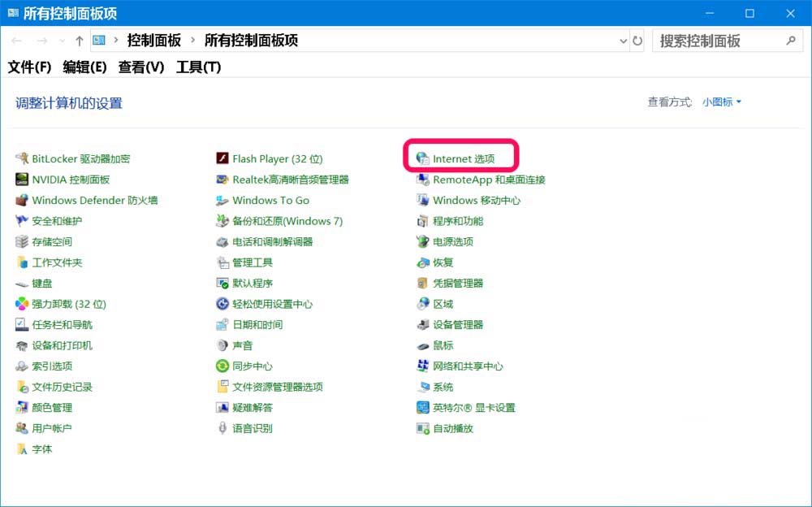The height and width of the screenshot is (507, 812).
Task: Click the back navigation arrow
Action: pyautogui.click(x=16, y=41)
